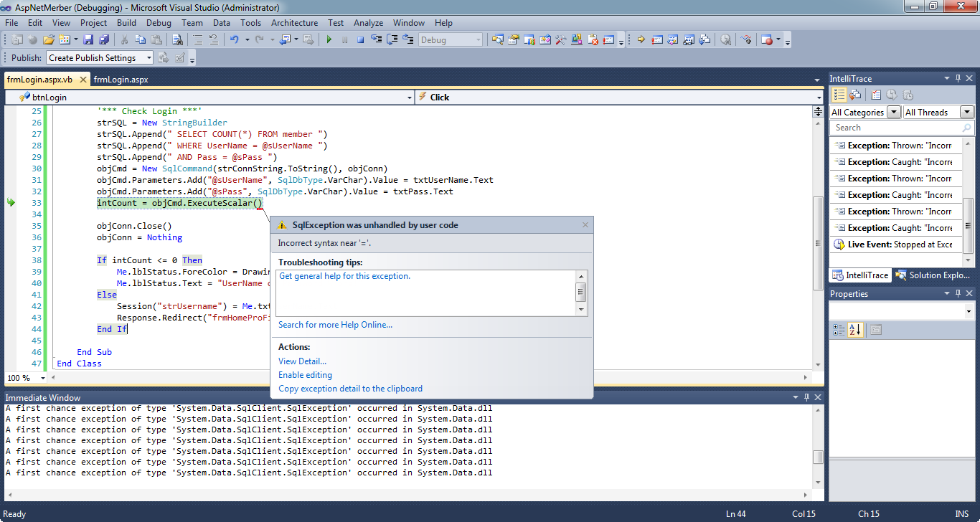Click the IntelliTrace events list scrollbar thumb

[x=969, y=226]
